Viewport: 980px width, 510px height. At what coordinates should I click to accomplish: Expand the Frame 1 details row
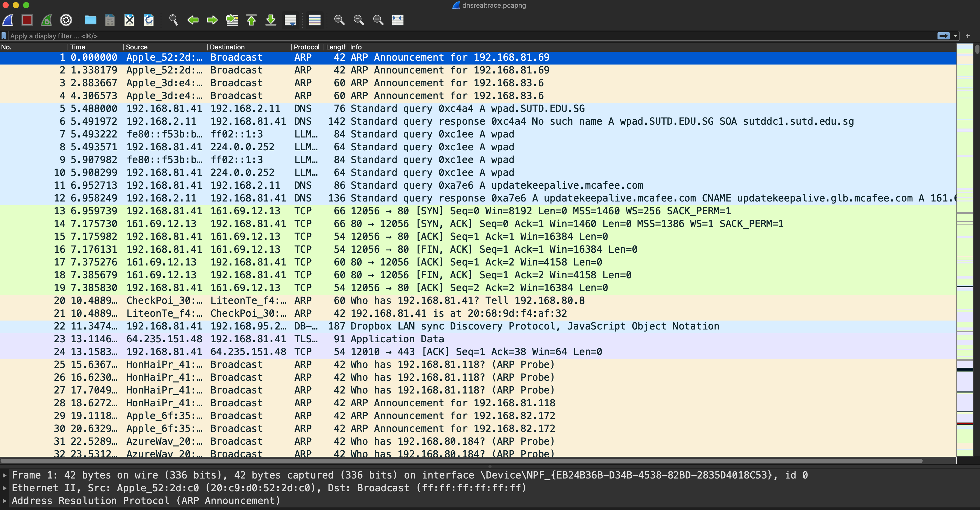point(5,475)
